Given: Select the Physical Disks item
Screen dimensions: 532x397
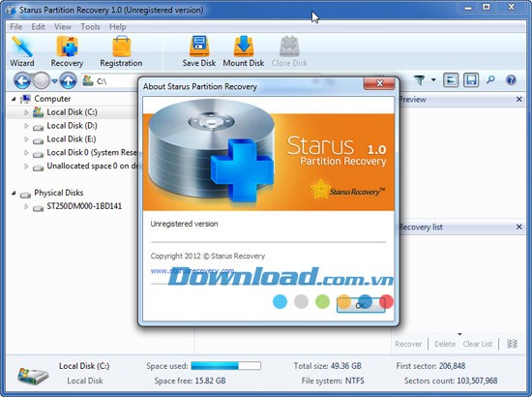Looking at the screenshot, I should coord(58,193).
